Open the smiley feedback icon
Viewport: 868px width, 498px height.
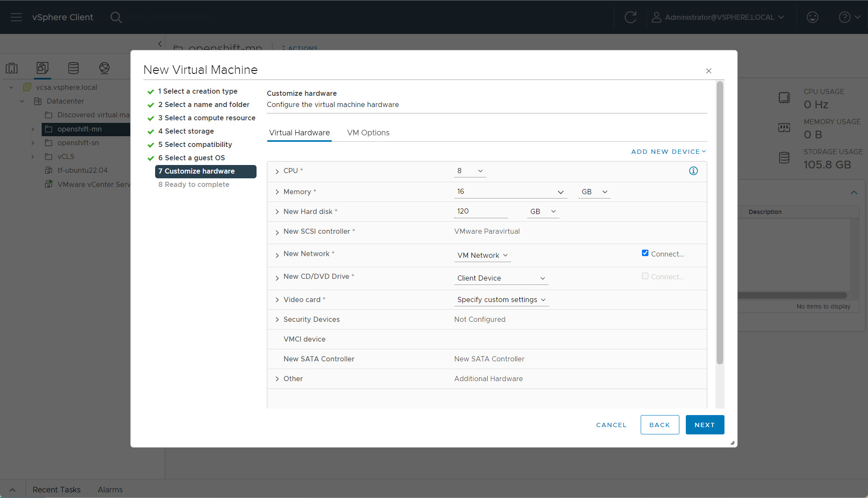pos(812,17)
